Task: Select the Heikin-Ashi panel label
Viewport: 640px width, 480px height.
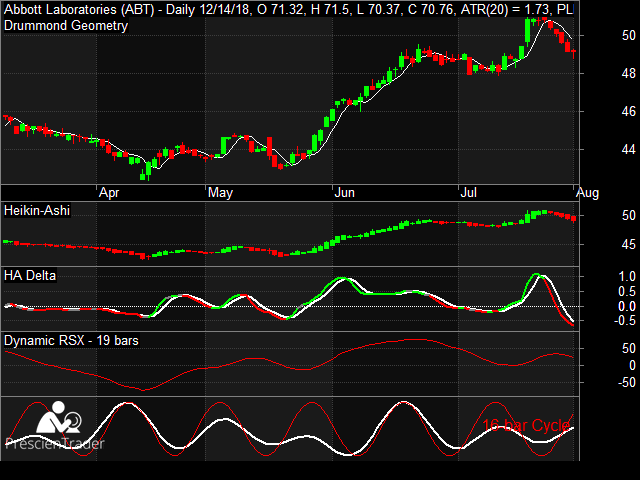Action: (37, 211)
